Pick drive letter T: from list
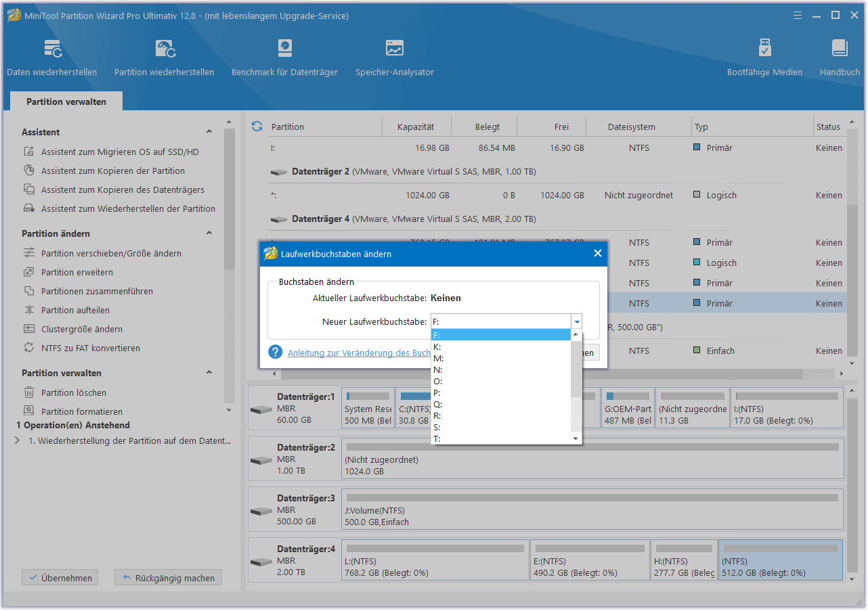 click(x=501, y=438)
